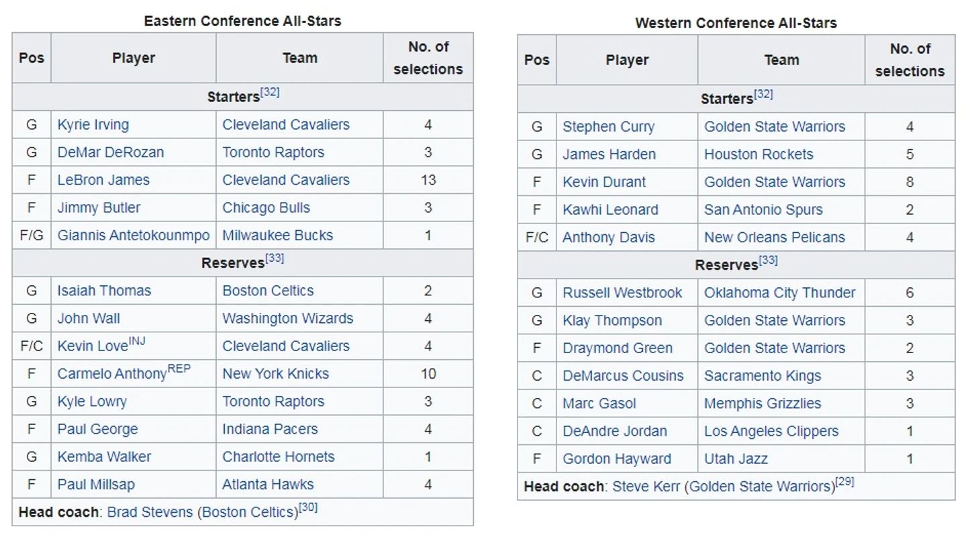This screenshot has height=535, width=980.
Task: Open the Steve Kerr head coach link
Action: pyautogui.click(x=646, y=487)
